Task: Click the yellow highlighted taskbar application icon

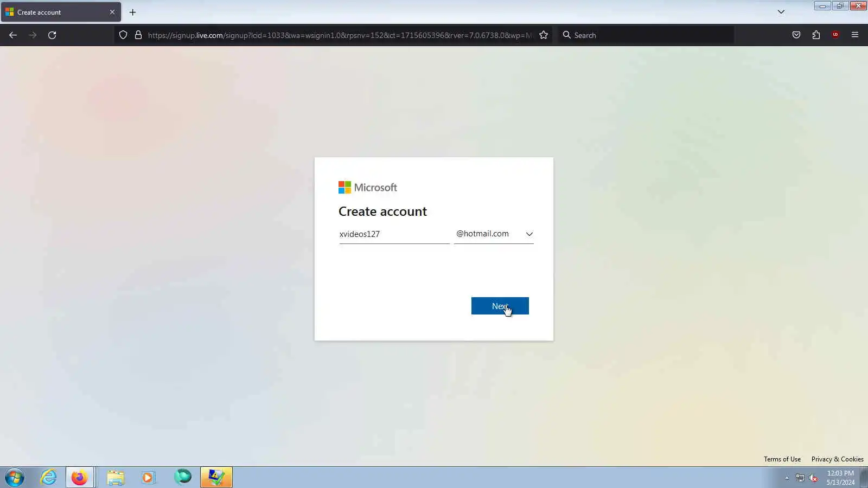Action: [216, 478]
